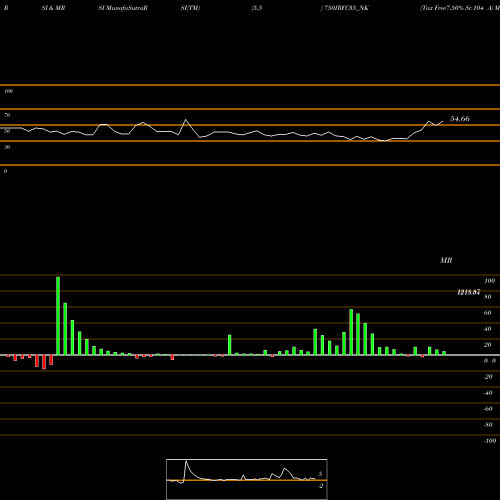This screenshot has height=500, width=500.
Task: Click the '-2' label in mini chart
Action: pos(321,486)
